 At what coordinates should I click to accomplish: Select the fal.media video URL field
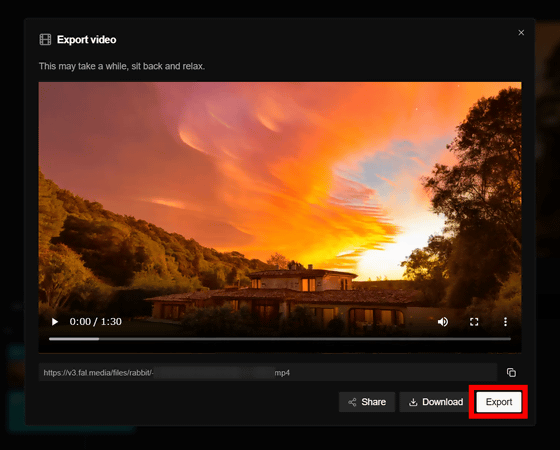point(268,372)
